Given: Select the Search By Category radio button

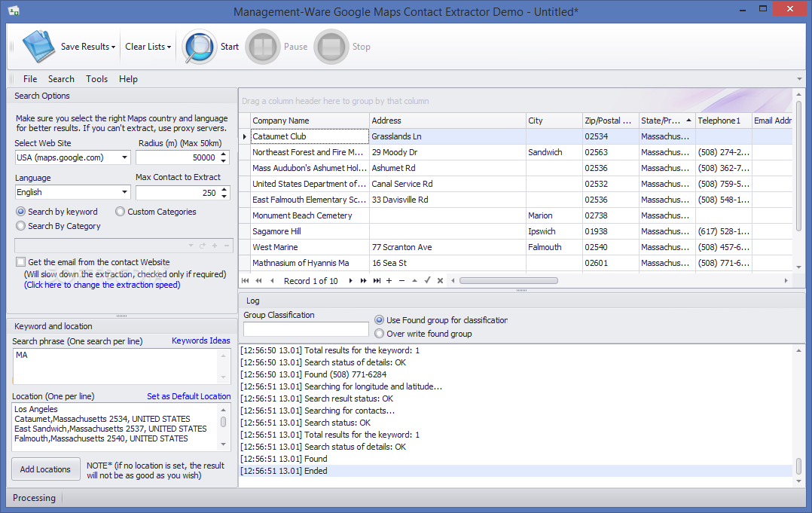Looking at the screenshot, I should click(21, 226).
